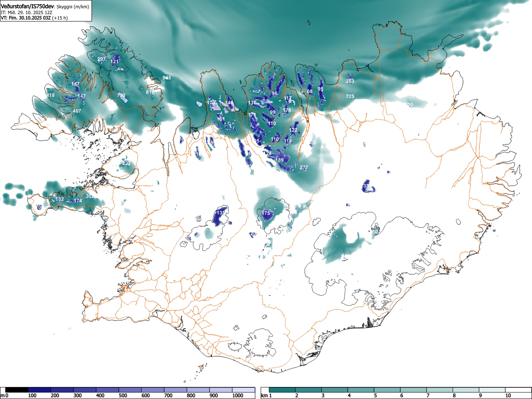532x399 pixels.
Task: Click the 10 tick label on the km scale
Action: [508, 396]
